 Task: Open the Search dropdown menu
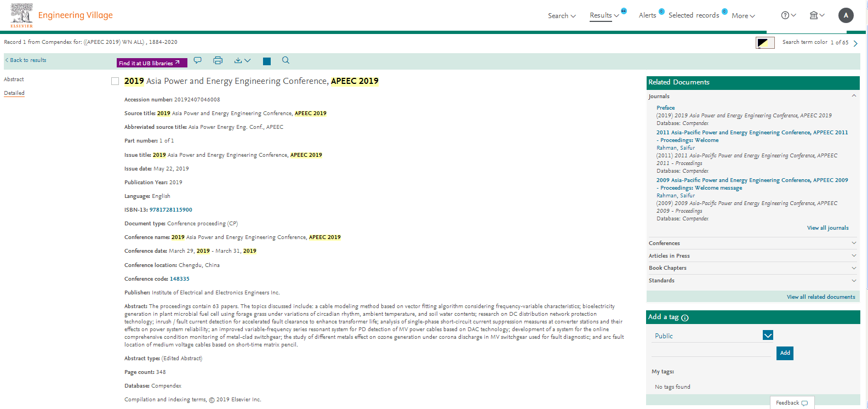(x=562, y=16)
